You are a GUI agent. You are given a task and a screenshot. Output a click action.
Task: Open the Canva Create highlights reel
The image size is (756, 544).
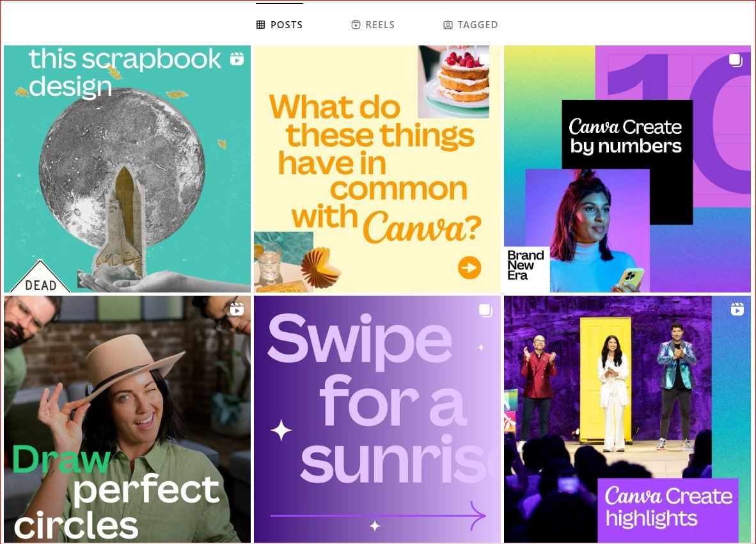click(627, 419)
